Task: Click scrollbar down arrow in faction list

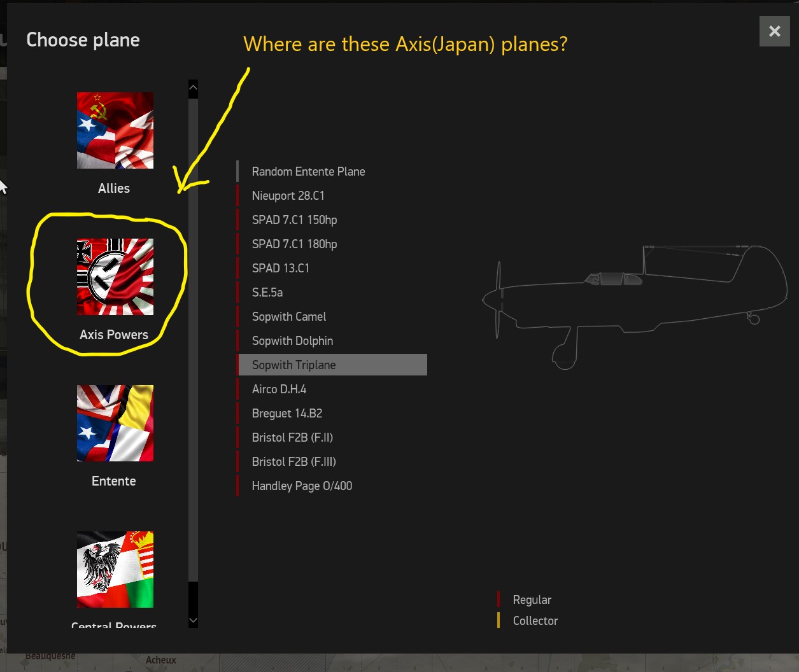Action: tap(194, 620)
